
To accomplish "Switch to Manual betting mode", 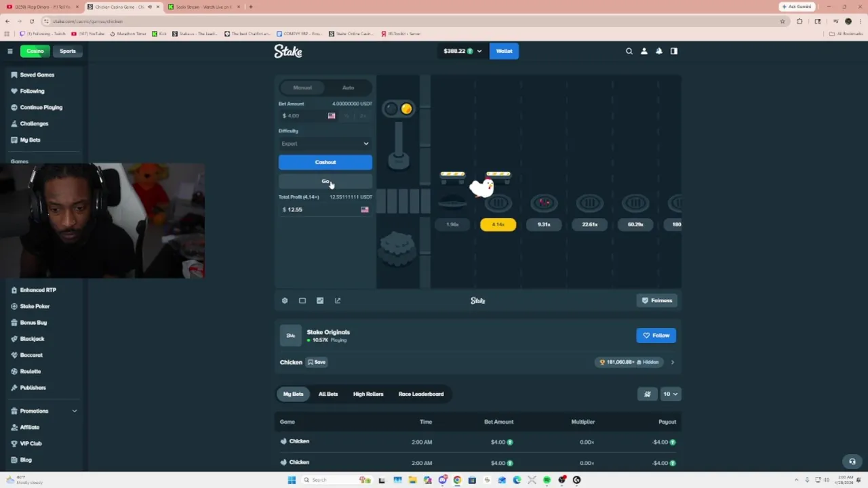I will [302, 87].
